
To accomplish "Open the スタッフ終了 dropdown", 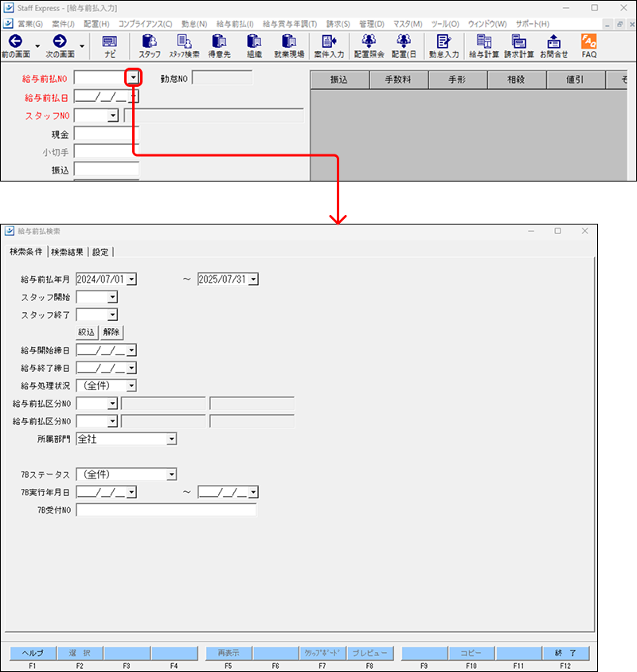I will pos(112,315).
